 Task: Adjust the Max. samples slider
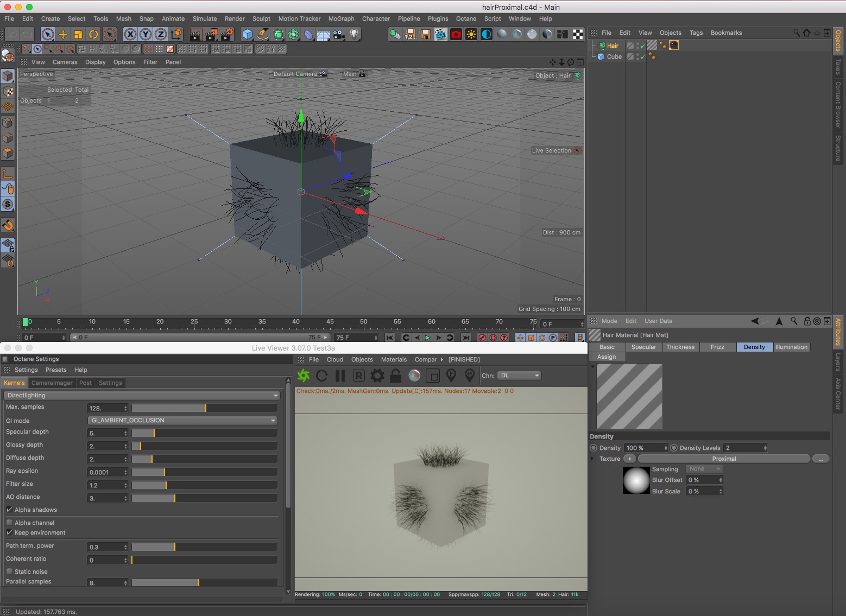click(205, 408)
